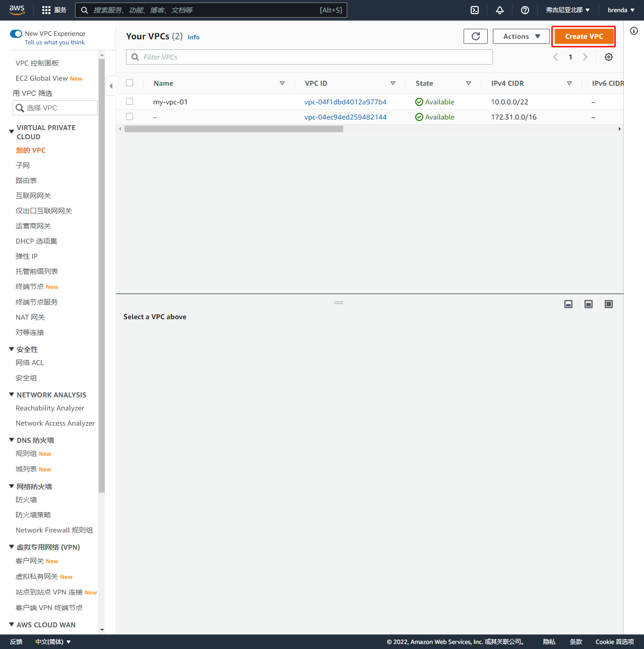
Task: Click the 反馈 feedback link in footer
Action: 16,642
